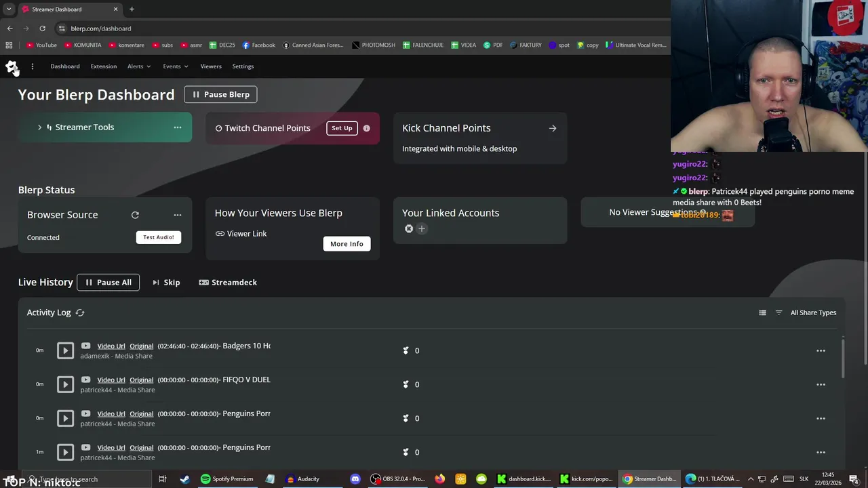This screenshot has width=868, height=488.
Task: Open Streamer Tools three-dot options
Action: (x=178, y=127)
